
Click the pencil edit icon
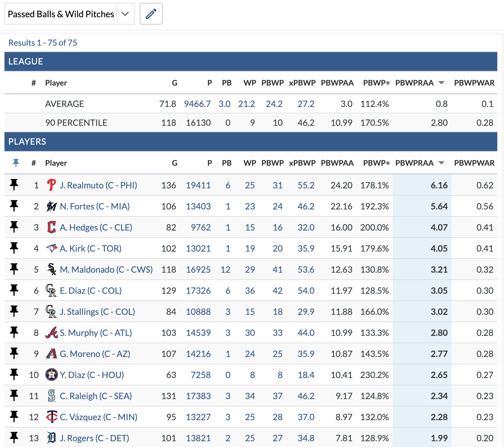pos(151,14)
